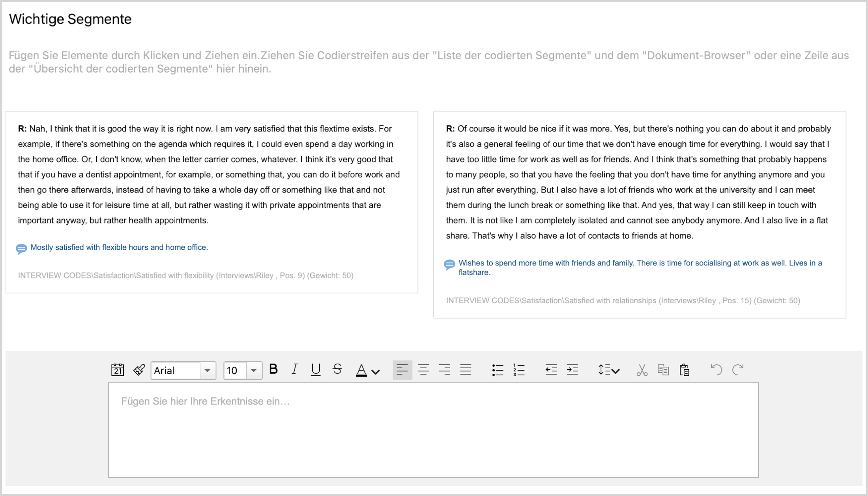Align text right
The height and width of the screenshot is (496, 868).
445,370
